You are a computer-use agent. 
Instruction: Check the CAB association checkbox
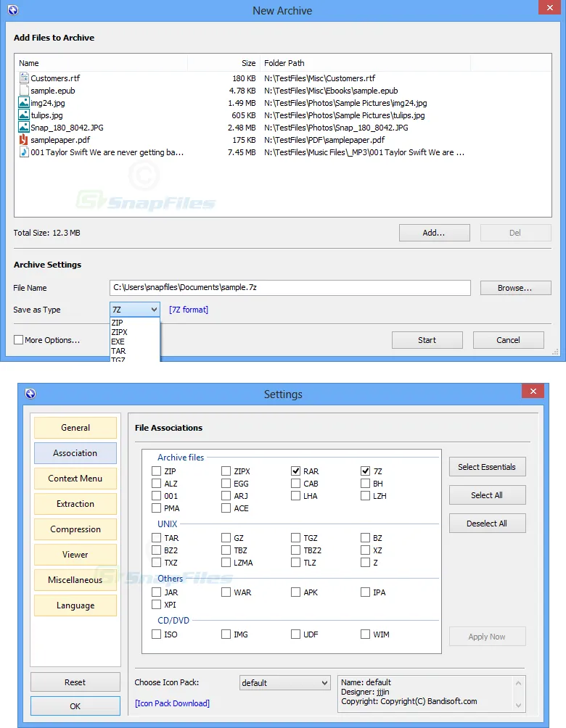(295, 484)
